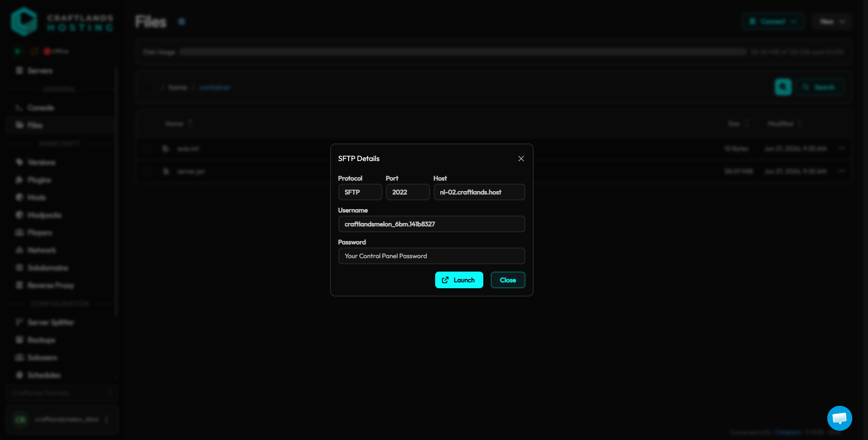Open the more-options menu for the eula.txt row
The image size is (868, 440).
842,149
